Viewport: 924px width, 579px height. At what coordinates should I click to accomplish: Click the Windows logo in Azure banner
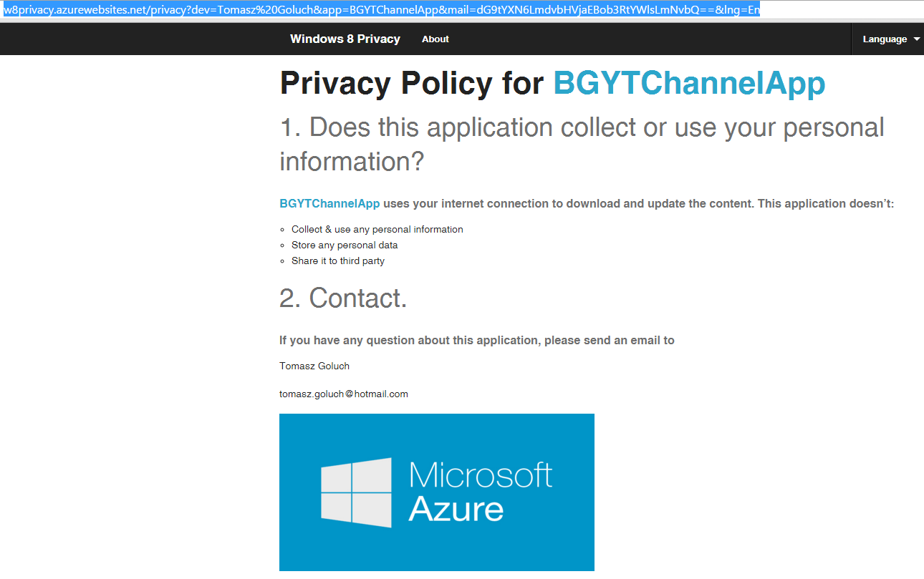356,492
